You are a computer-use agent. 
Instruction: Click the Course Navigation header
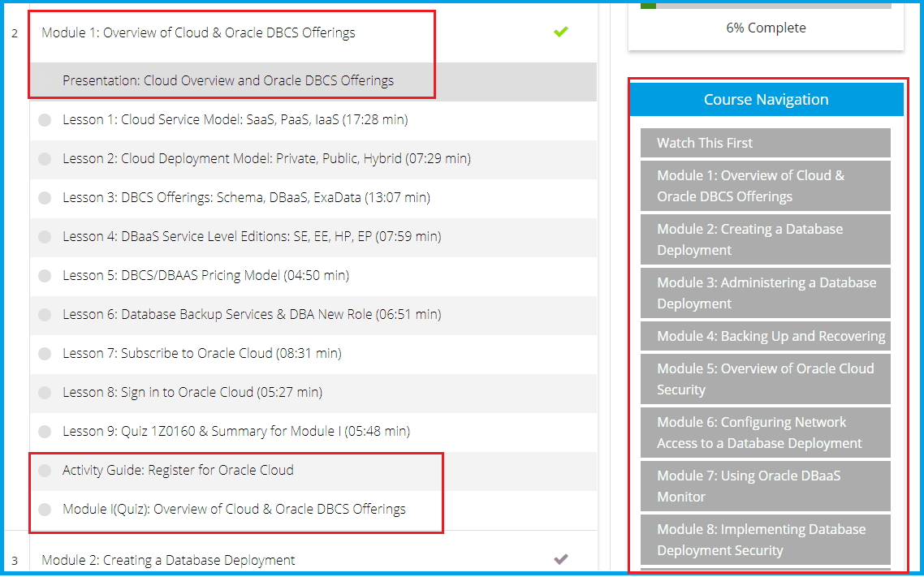[x=766, y=100]
